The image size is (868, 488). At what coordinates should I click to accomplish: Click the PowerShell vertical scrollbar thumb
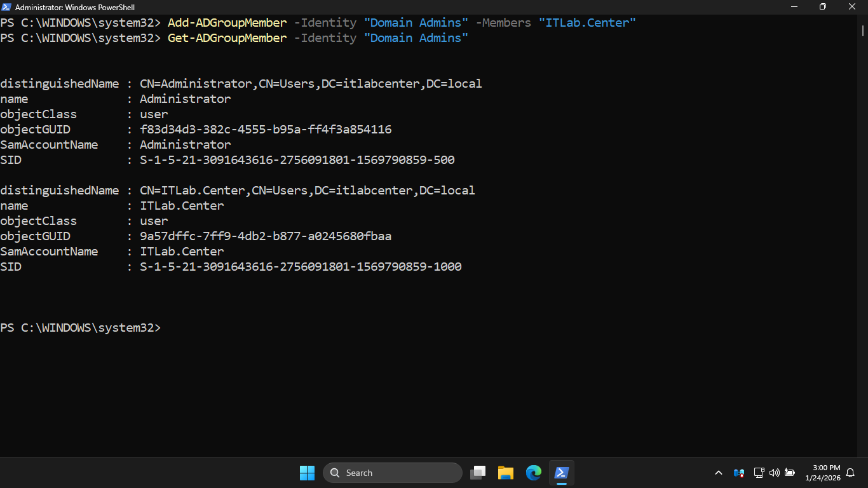863,30
